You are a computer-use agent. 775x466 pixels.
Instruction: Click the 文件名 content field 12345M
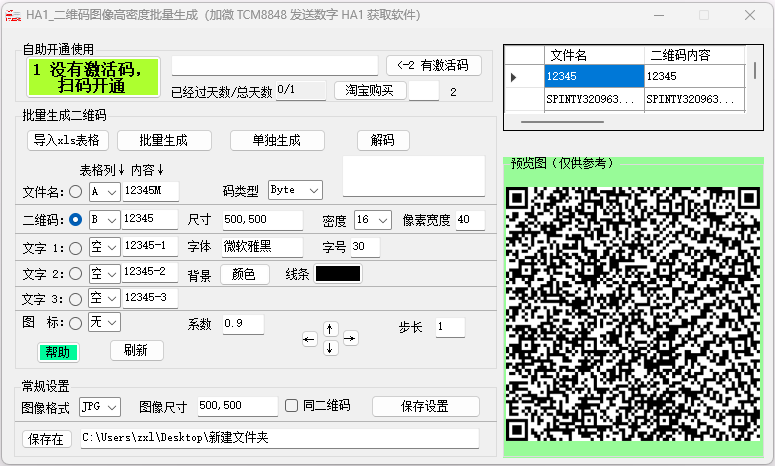tap(151, 191)
